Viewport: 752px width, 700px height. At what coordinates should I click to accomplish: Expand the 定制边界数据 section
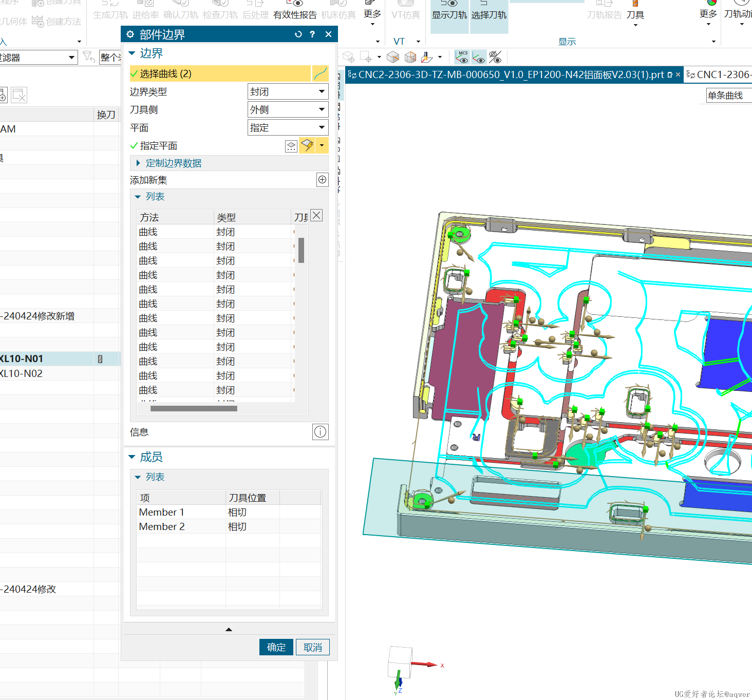pyautogui.click(x=138, y=163)
